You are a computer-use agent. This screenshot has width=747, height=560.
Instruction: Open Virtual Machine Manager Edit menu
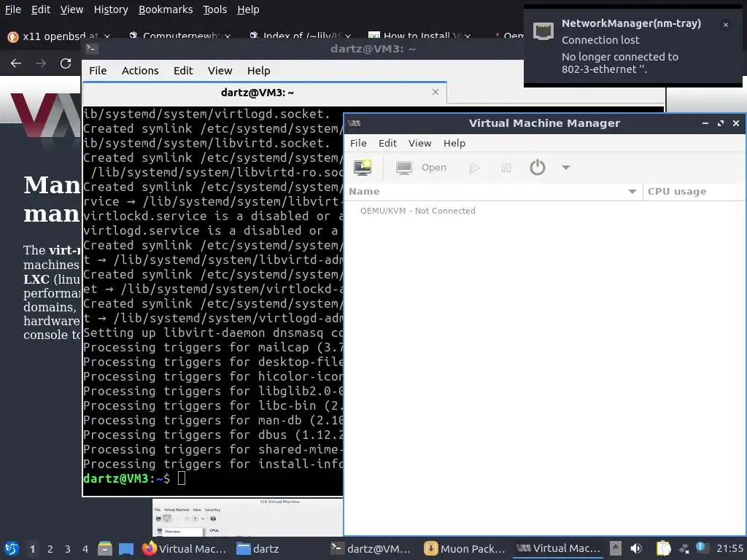[x=387, y=143]
